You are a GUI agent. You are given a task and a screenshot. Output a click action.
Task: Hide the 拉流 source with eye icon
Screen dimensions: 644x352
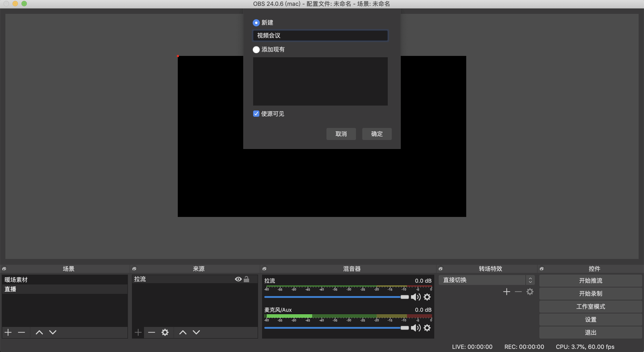pos(238,279)
